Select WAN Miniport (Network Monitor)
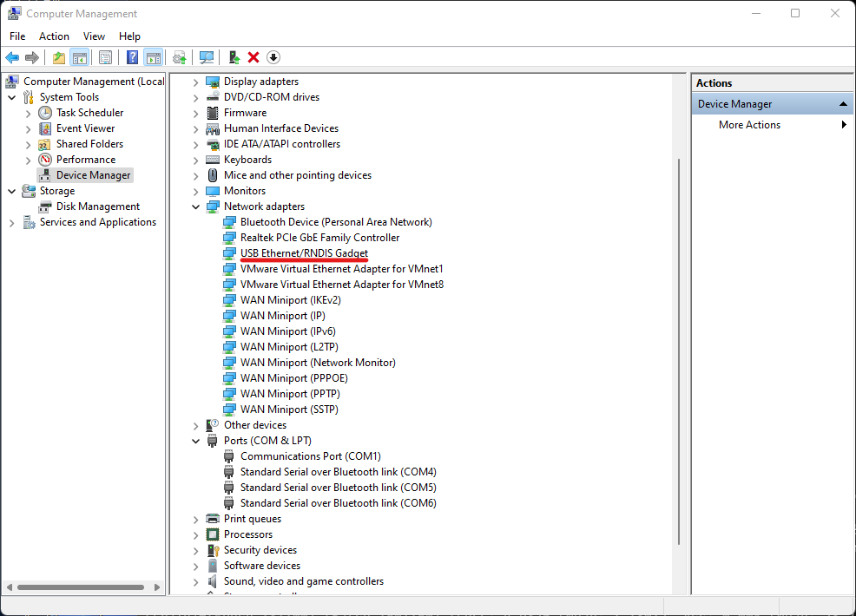 pyautogui.click(x=318, y=363)
